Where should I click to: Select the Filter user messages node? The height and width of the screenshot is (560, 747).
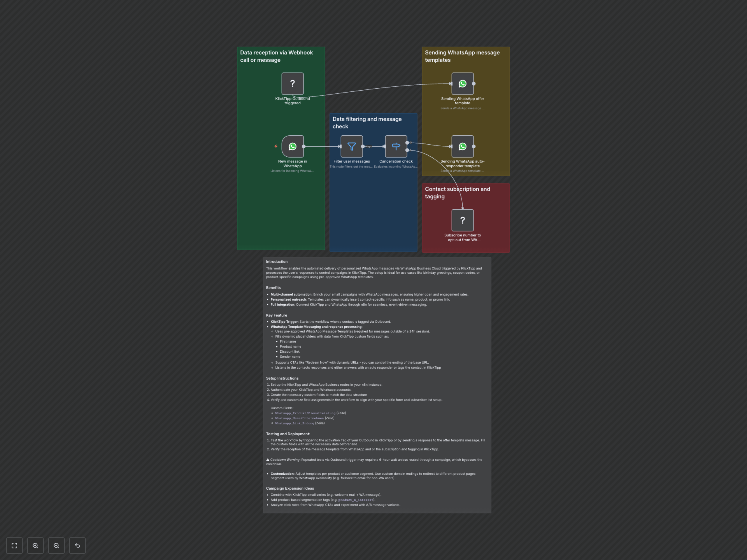(x=352, y=146)
